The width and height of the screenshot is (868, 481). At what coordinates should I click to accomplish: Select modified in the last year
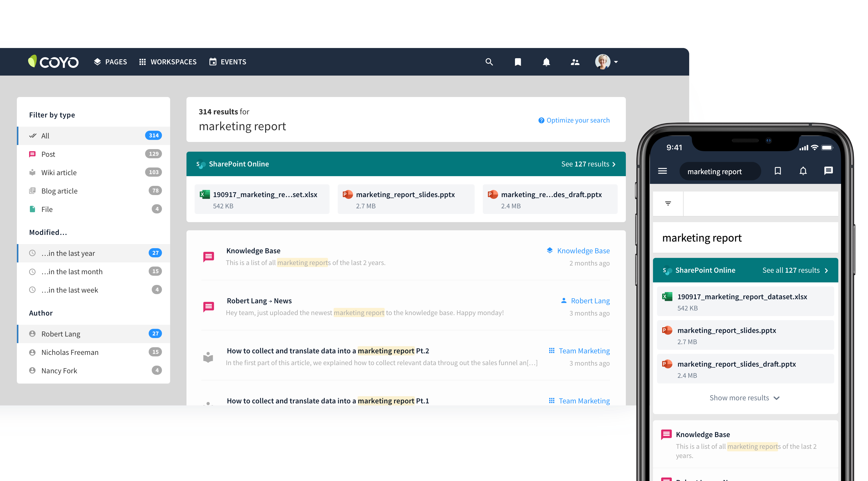(x=94, y=253)
